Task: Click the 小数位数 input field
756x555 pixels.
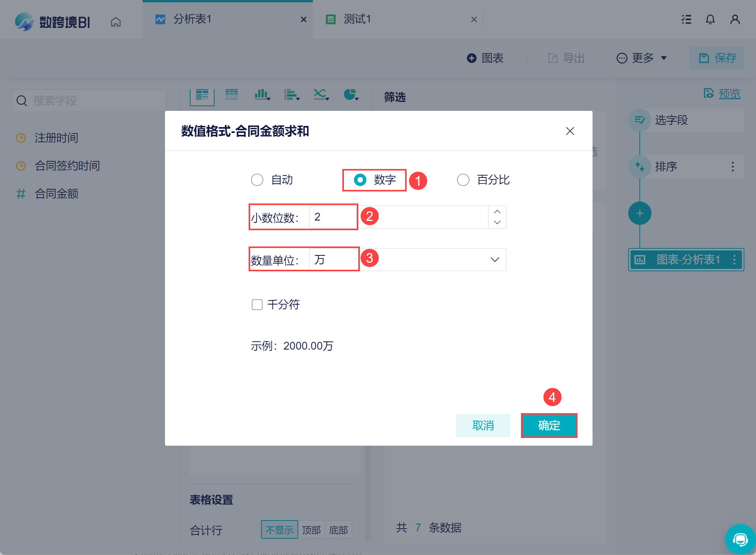Action: click(x=399, y=217)
